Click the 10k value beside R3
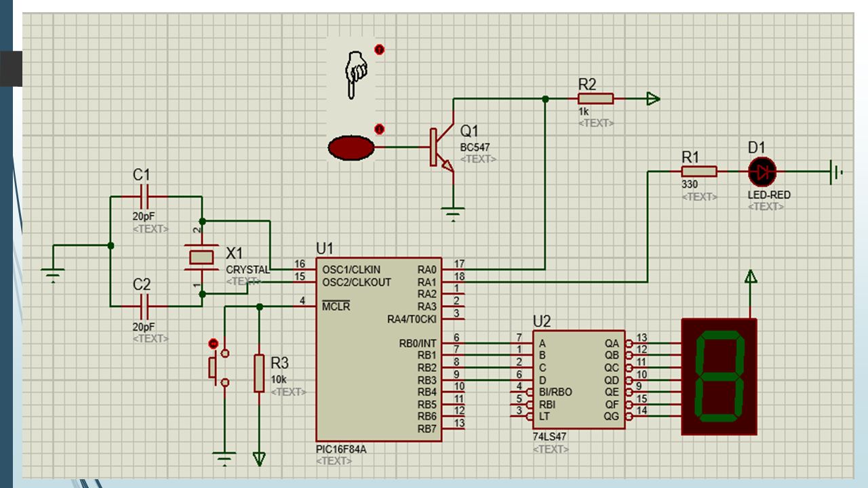The width and height of the screenshot is (868, 488). 279,380
